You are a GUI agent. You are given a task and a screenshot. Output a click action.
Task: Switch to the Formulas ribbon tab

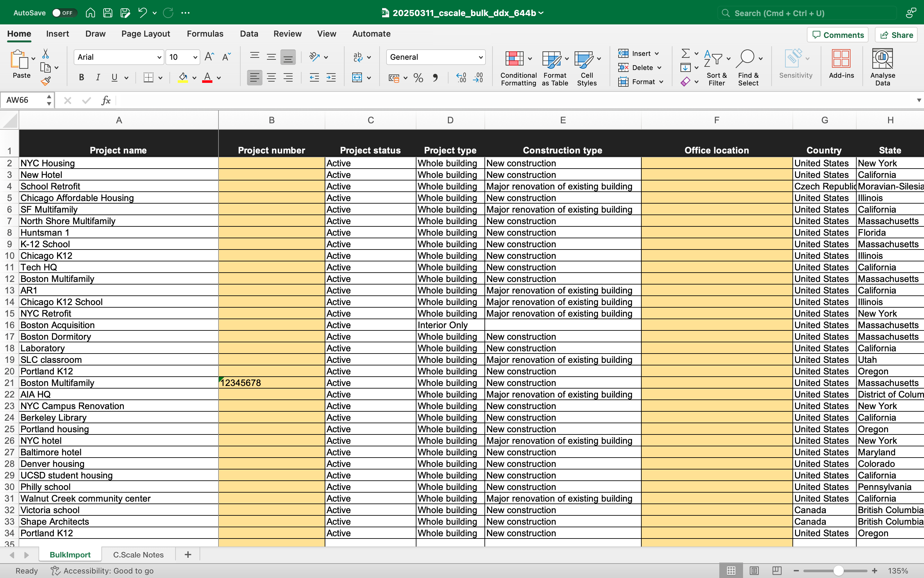pyautogui.click(x=205, y=34)
